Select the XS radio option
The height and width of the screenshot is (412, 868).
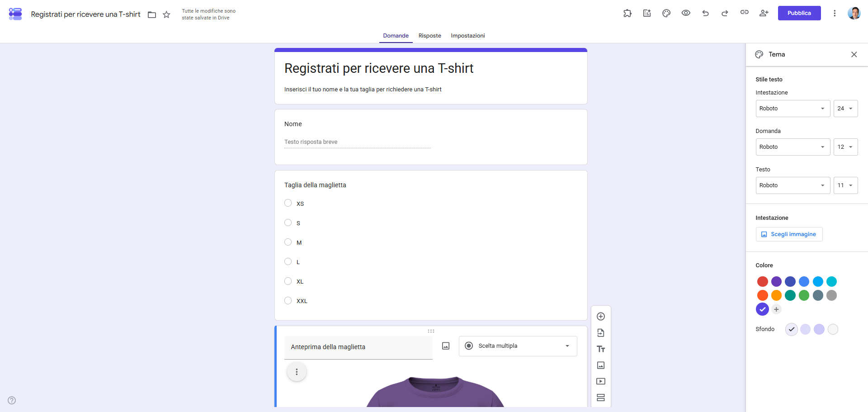point(288,203)
